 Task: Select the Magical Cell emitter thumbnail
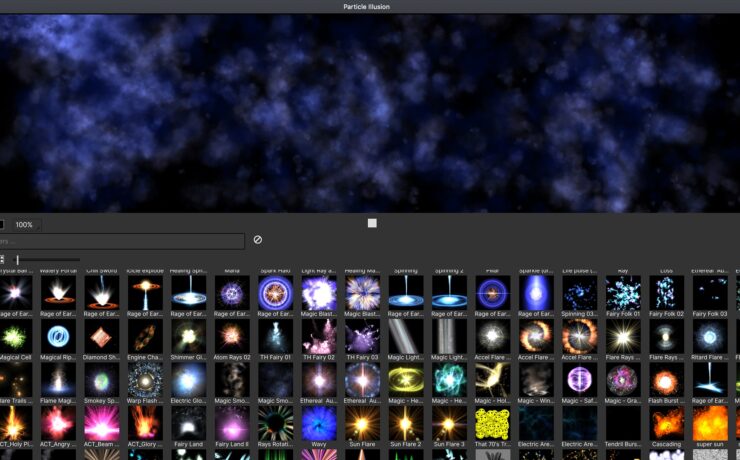pyautogui.click(x=15, y=337)
